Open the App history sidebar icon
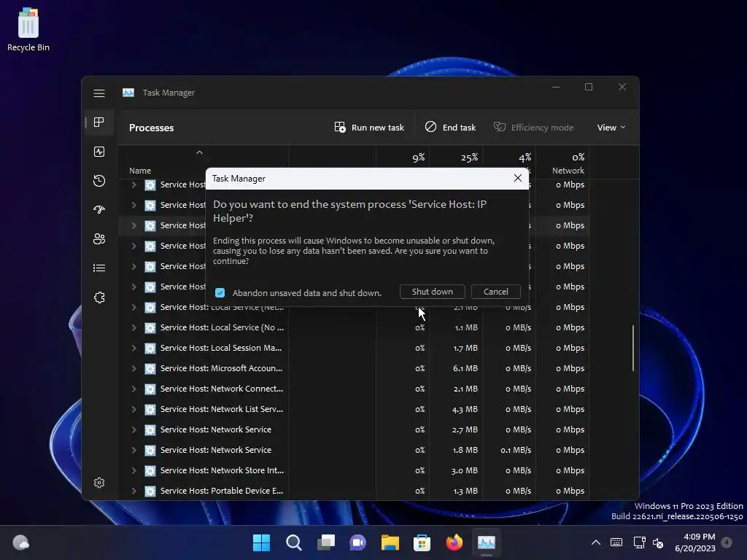This screenshot has width=747, height=560. pyautogui.click(x=99, y=181)
